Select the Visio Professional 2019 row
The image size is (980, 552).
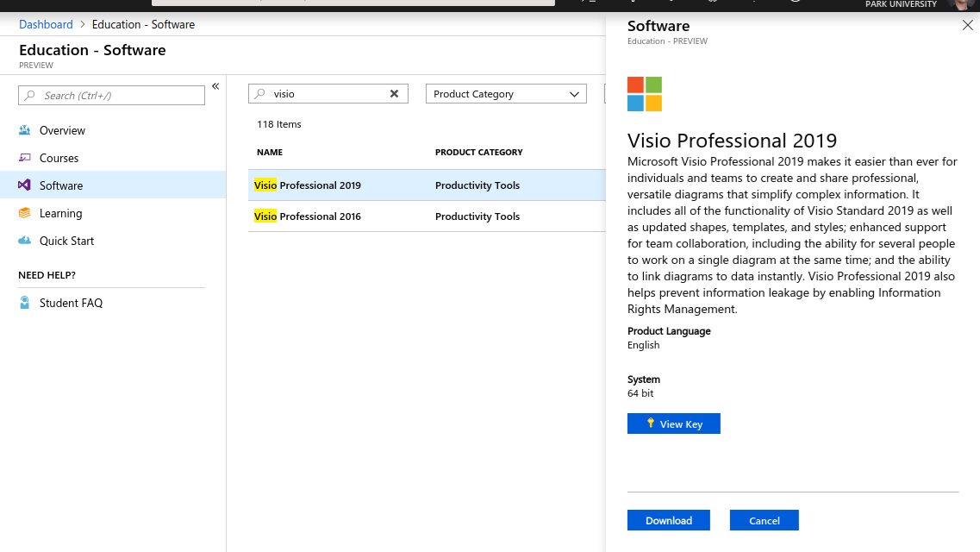point(427,185)
